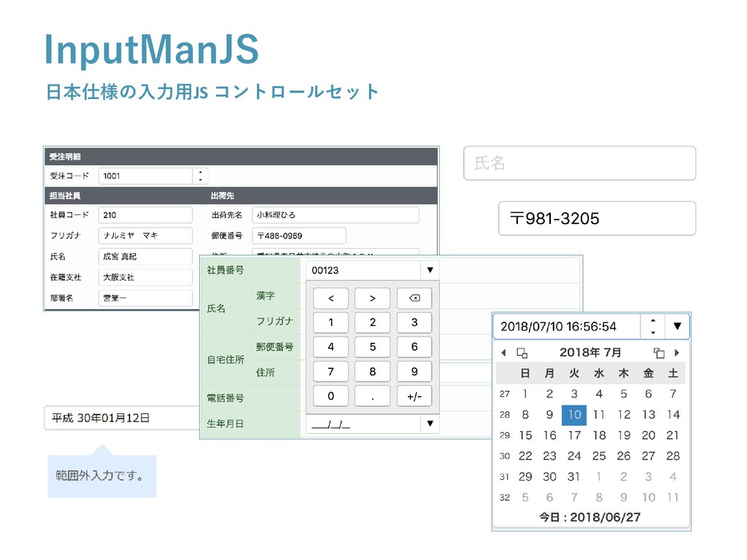
Task: Open the 生年月日 date dropdown arrow
Action: click(x=430, y=424)
